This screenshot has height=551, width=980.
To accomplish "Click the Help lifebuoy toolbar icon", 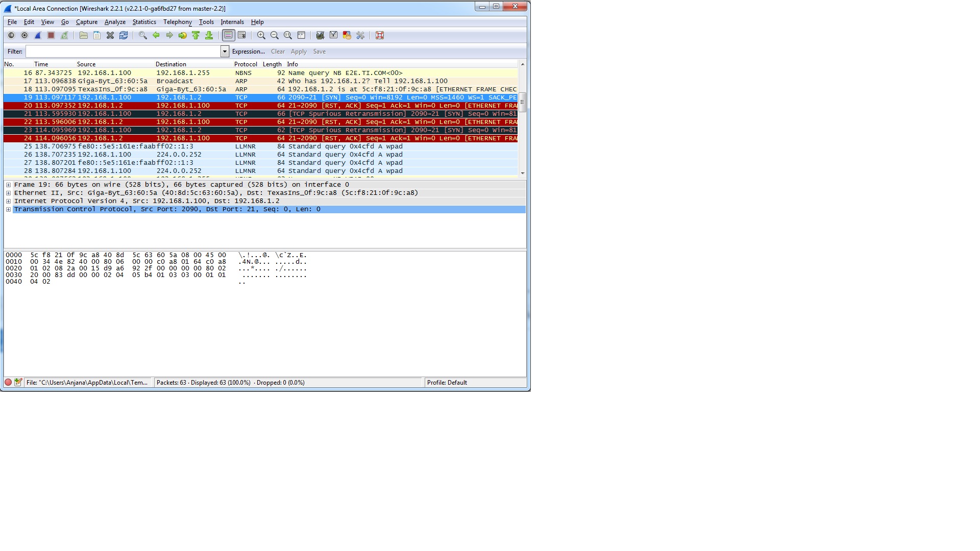I will coord(380,35).
